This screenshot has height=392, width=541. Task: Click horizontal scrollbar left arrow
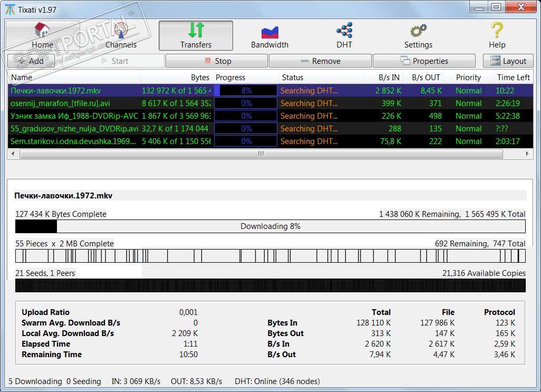coord(13,154)
